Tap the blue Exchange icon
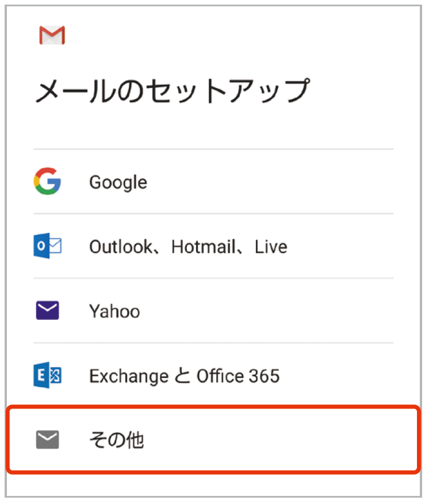The height and width of the screenshot is (504, 425). (x=48, y=375)
